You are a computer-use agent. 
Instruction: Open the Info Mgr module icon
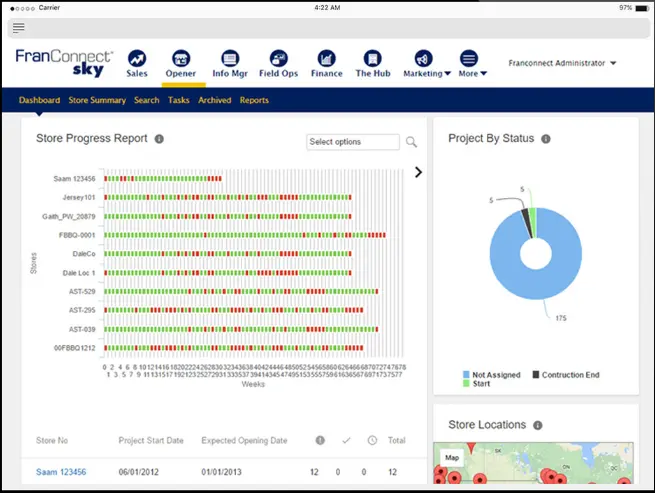point(229,59)
